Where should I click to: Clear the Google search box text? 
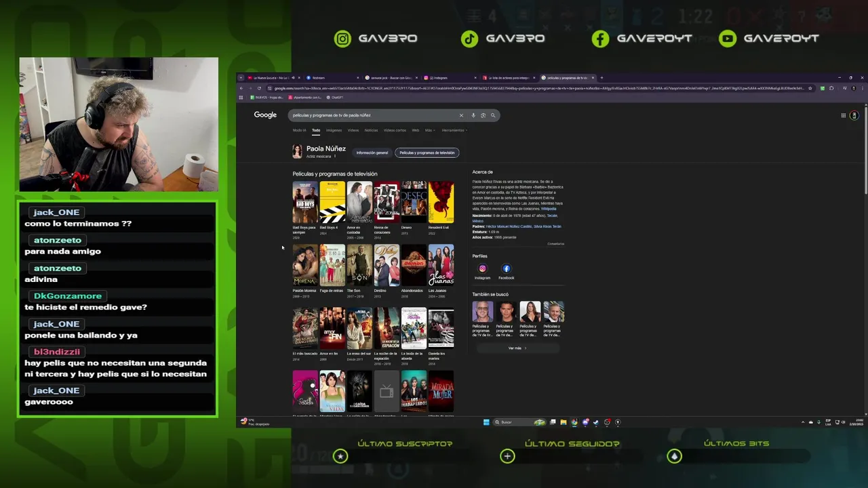pos(461,115)
